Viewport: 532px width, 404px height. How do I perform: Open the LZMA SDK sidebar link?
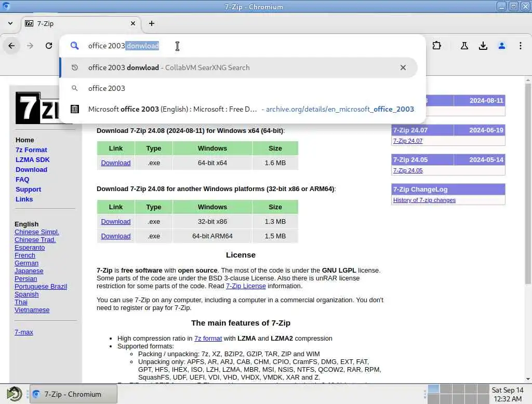33,160
